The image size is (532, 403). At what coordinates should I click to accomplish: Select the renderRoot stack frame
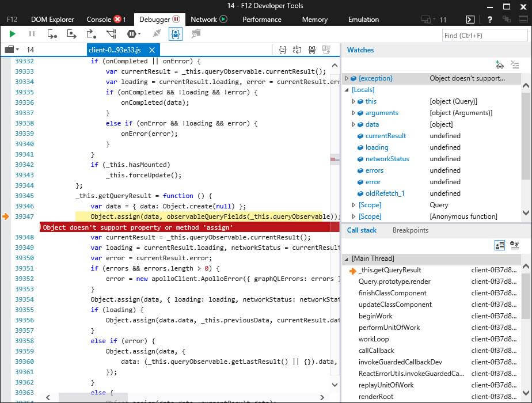(432, 397)
